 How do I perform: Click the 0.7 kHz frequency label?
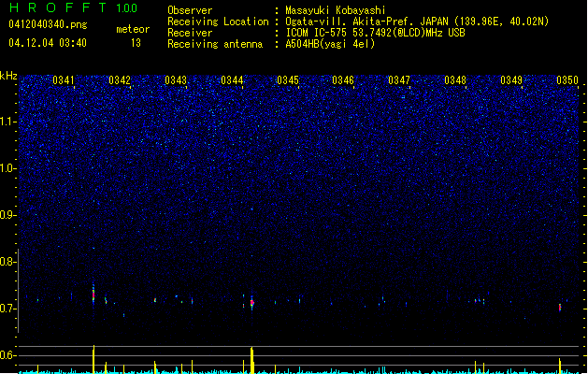(7, 309)
